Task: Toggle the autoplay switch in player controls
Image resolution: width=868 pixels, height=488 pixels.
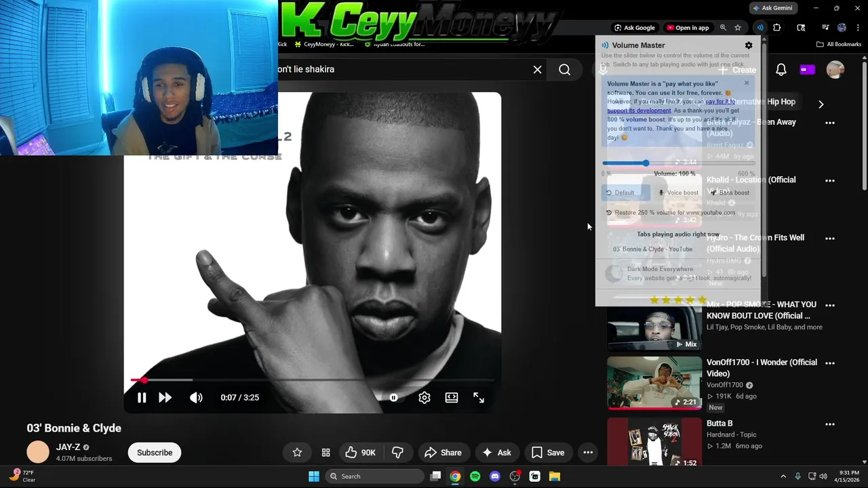Action: [x=393, y=398]
